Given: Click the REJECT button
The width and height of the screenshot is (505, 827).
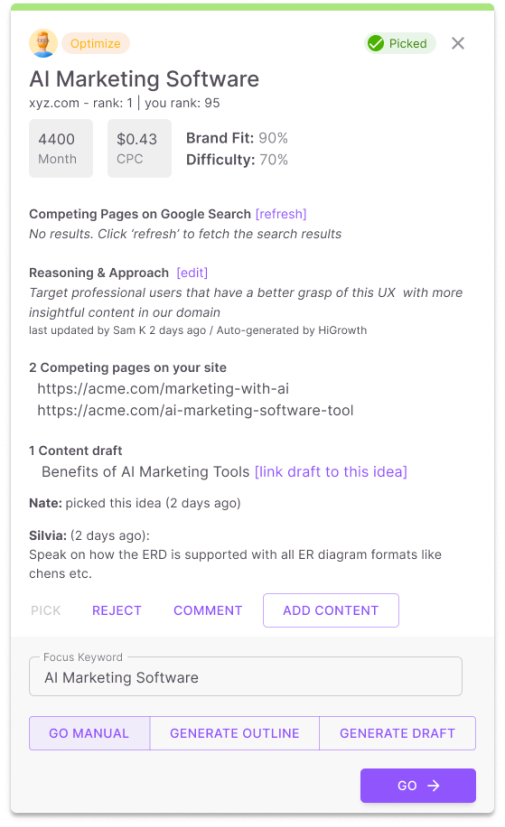Looking at the screenshot, I should coord(117,610).
